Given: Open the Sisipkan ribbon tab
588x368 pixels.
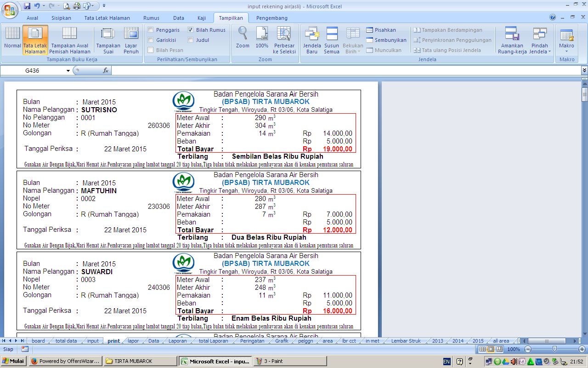Looking at the screenshot, I should pos(61,18).
